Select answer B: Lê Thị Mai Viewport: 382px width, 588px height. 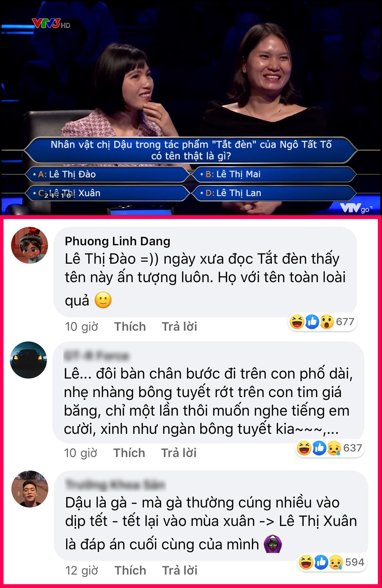[x=274, y=174]
